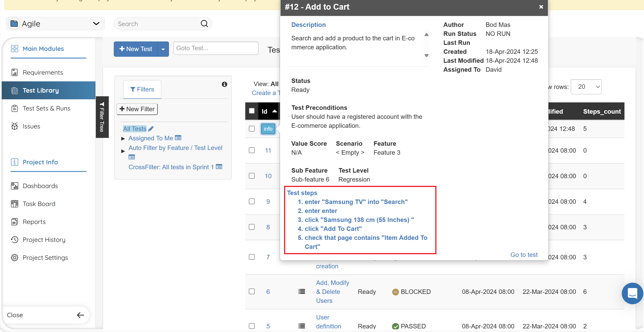The height and width of the screenshot is (332, 644).
Task: Click the Go to test link
Action: [524, 255]
